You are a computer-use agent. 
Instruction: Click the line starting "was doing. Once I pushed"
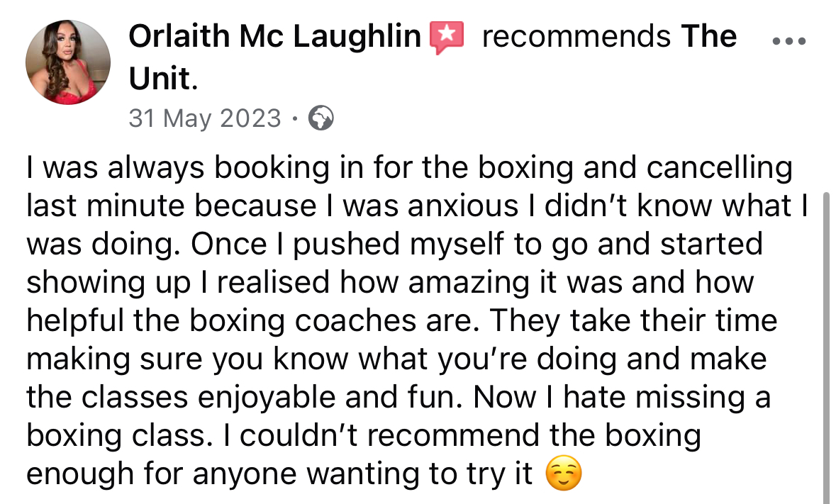[394, 245]
